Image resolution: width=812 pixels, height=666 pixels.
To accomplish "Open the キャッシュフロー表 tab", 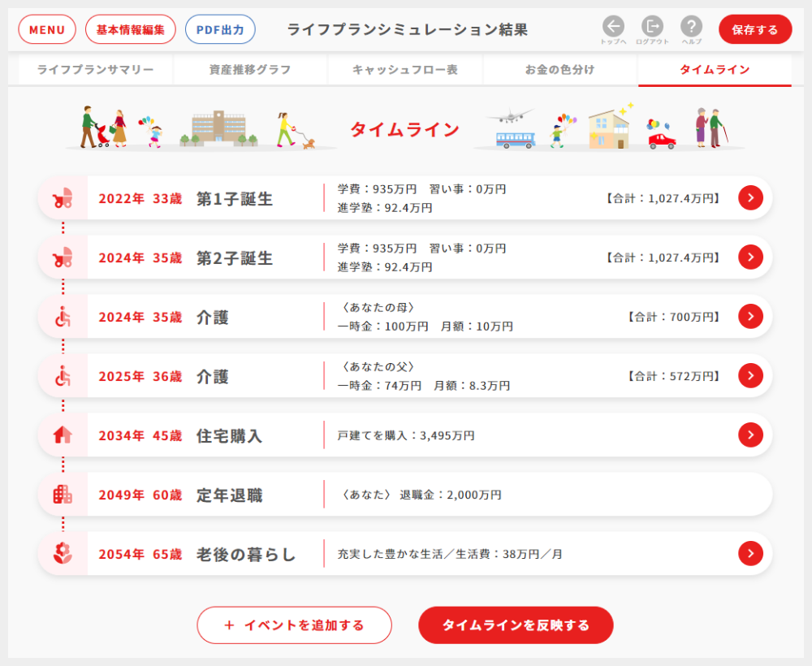I will [x=405, y=70].
